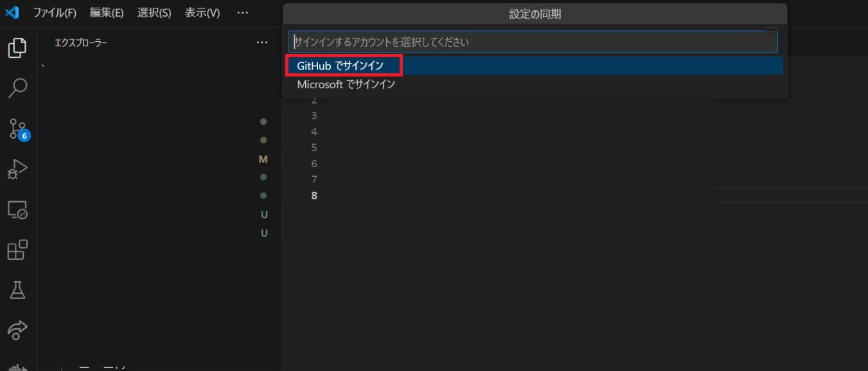Click line number 8 in editor gutter
The height and width of the screenshot is (371, 868).
click(314, 195)
